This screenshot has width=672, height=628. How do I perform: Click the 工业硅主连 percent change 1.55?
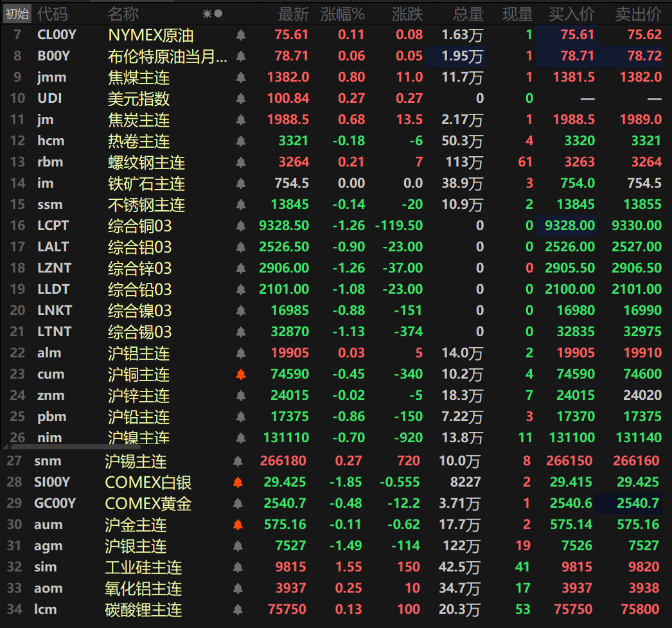(348, 567)
